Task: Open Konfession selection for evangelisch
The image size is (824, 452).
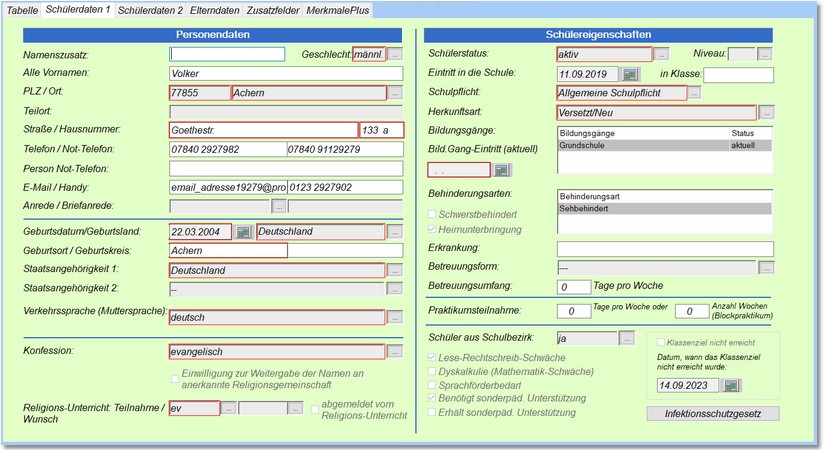Action: 395,352
